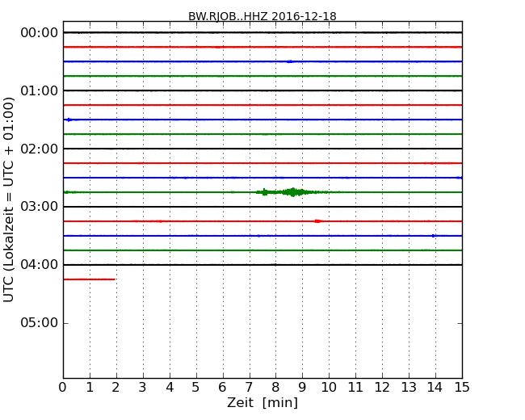Click the blue blip near minute 8.5 below 00:00

point(290,61)
